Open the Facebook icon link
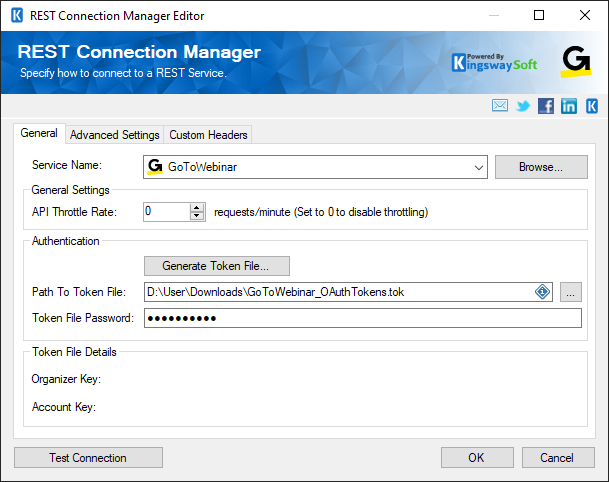 pos(546,106)
